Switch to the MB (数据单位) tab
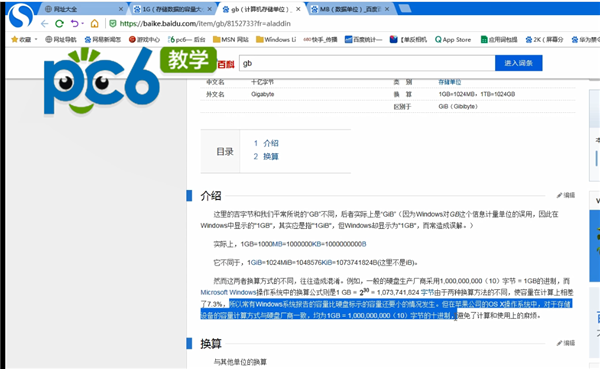The width and height of the screenshot is (600, 369). [350, 9]
